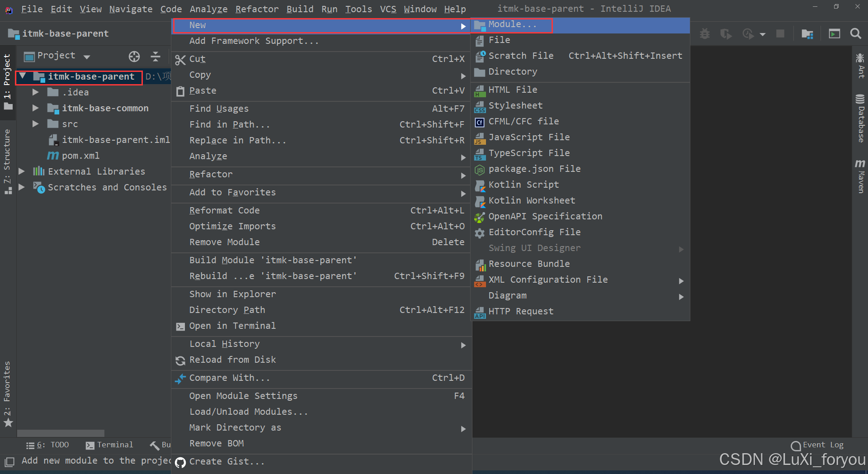Expand External Libraries node
This screenshot has width=868, height=474.
pos(21,171)
